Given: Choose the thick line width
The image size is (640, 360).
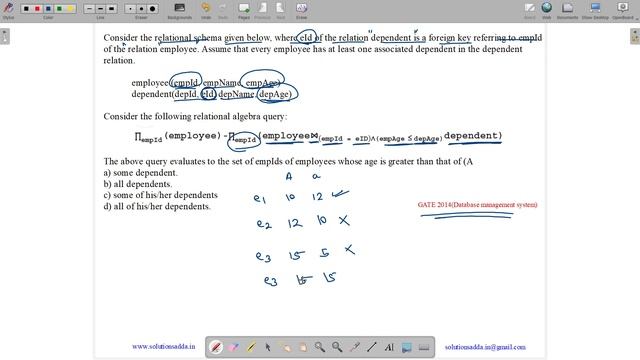Looking at the screenshot, I should [111, 9].
